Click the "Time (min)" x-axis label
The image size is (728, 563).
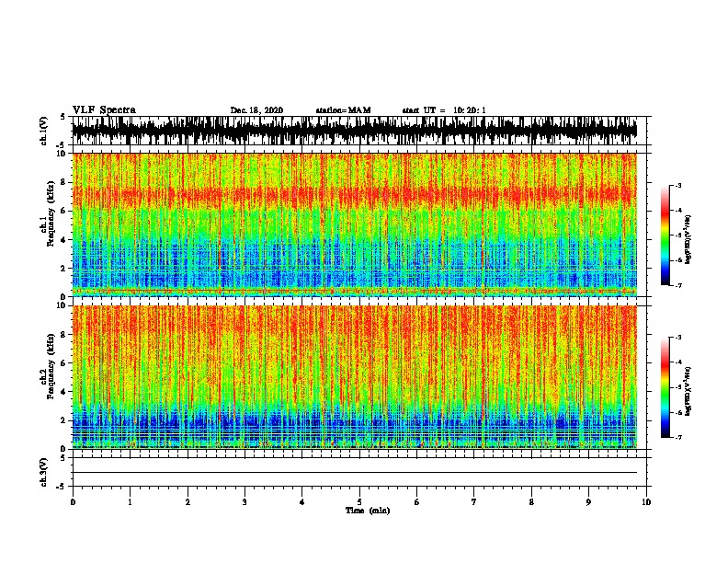(x=368, y=511)
